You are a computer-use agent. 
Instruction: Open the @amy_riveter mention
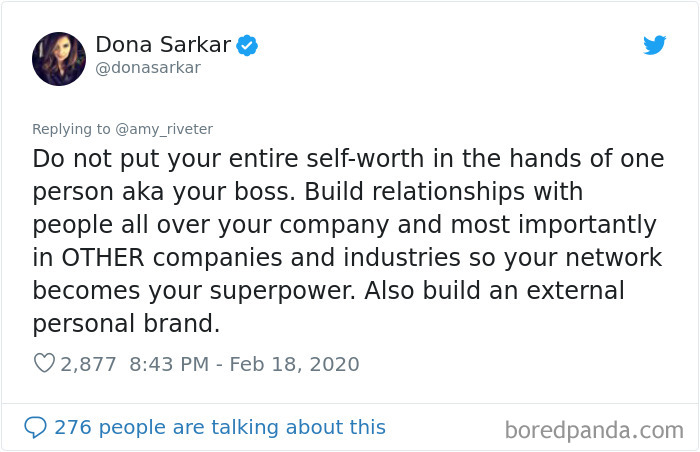(164, 129)
